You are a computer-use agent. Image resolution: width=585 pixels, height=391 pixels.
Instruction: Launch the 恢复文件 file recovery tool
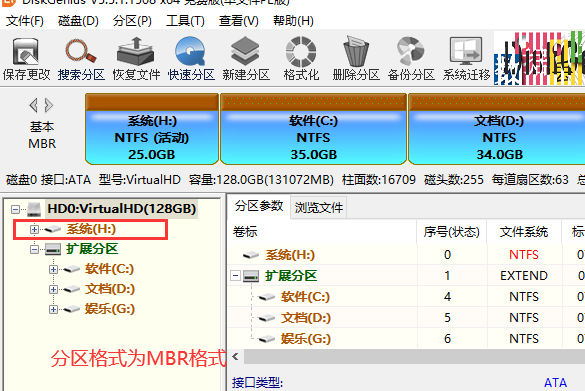tap(136, 59)
